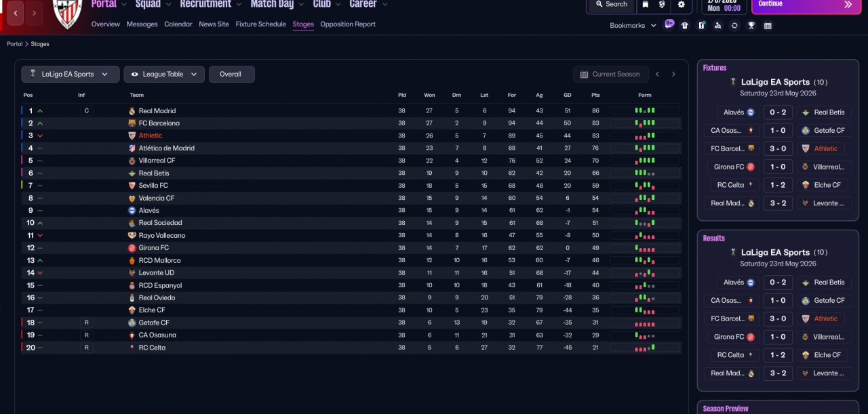
Task: Switch to the Fixture Schedule tab
Action: (261, 24)
